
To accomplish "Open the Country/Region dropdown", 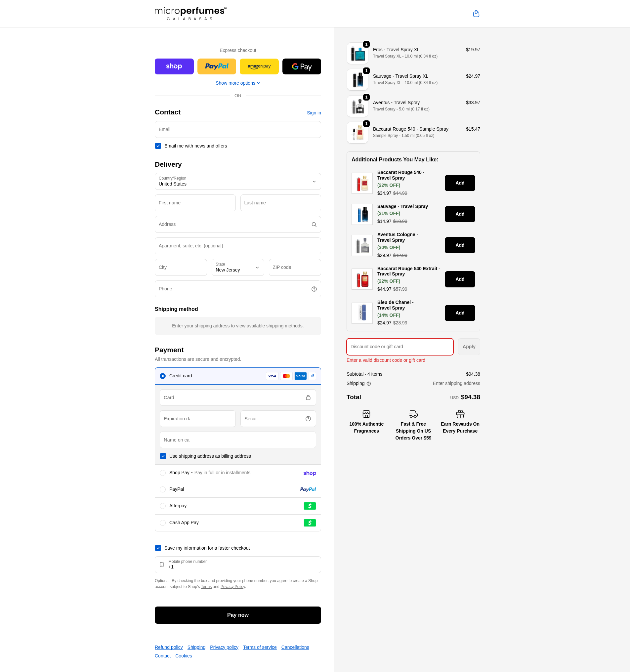I will pyautogui.click(x=237, y=182).
